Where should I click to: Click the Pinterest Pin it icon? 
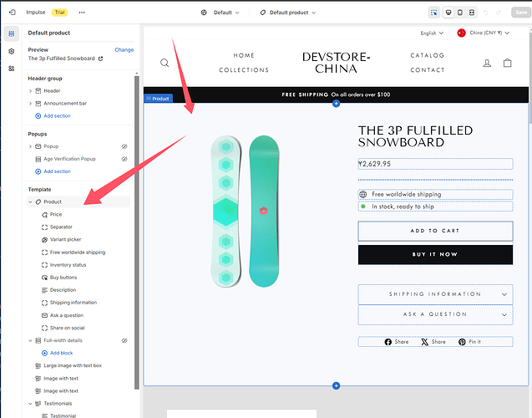tap(462, 342)
